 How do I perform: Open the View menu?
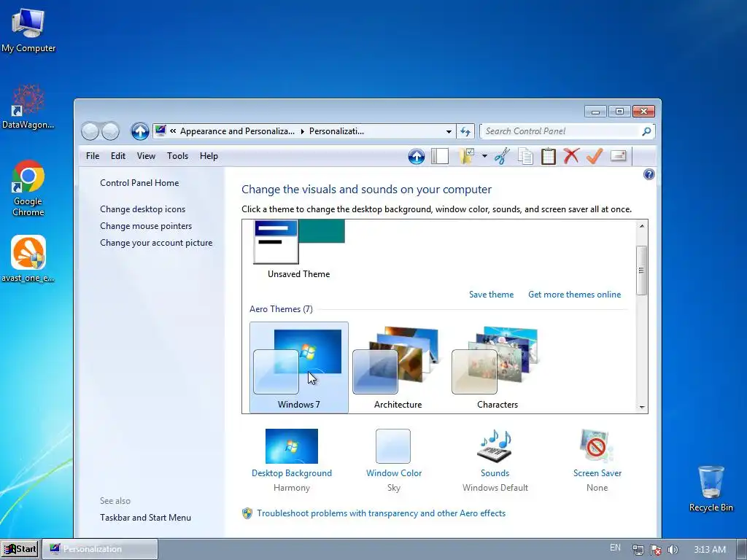pyautogui.click(x=146, y=156)
